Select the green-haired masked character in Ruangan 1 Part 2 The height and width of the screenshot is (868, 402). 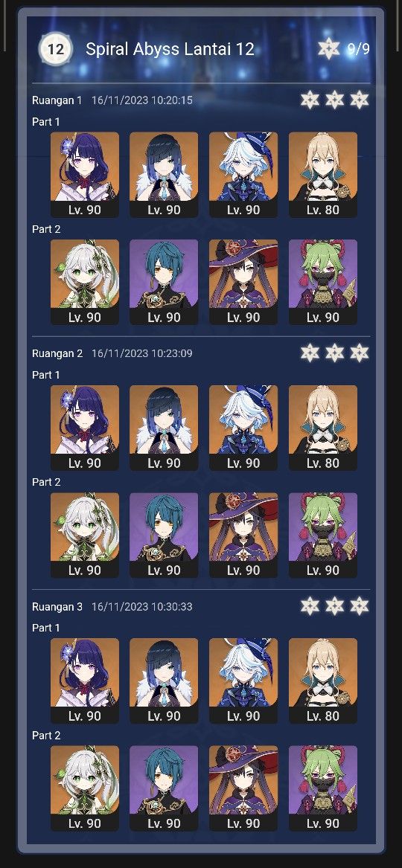323,282
